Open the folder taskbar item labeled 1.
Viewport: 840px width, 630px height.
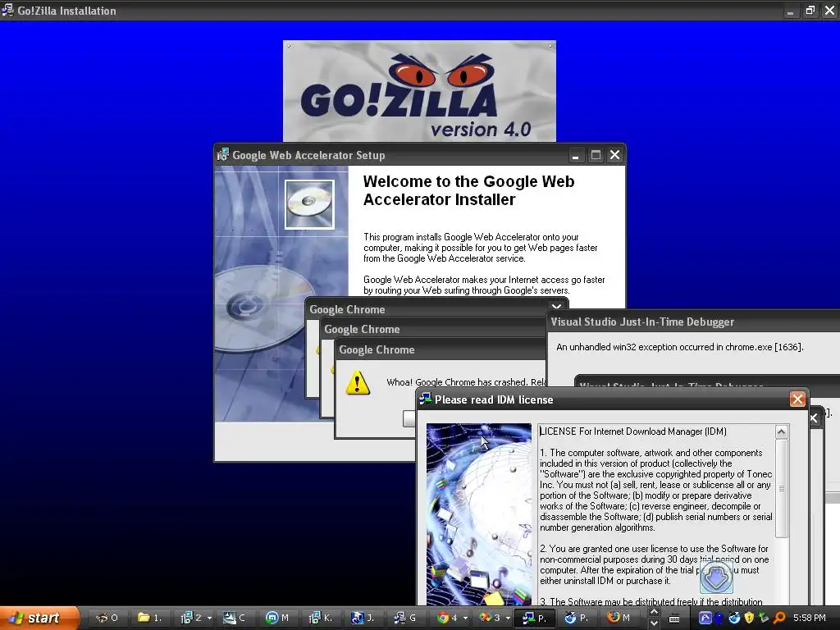point(149,618)
